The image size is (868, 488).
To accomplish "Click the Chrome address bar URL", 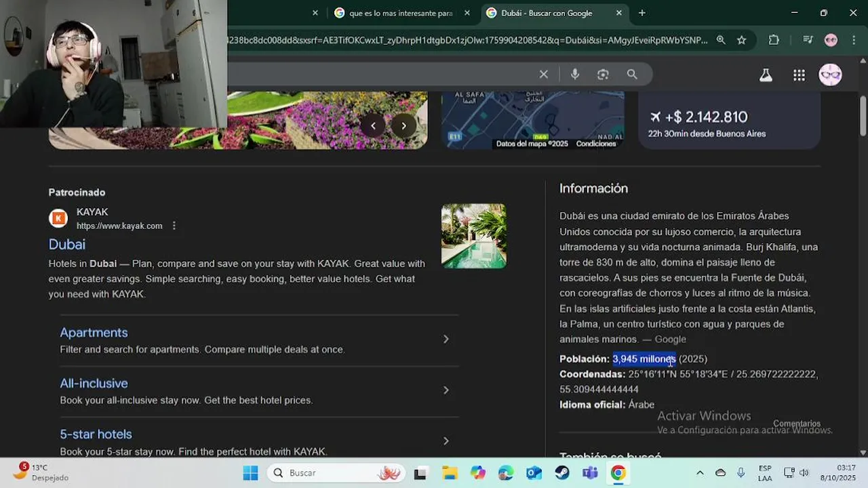I will tap(468, 40).
